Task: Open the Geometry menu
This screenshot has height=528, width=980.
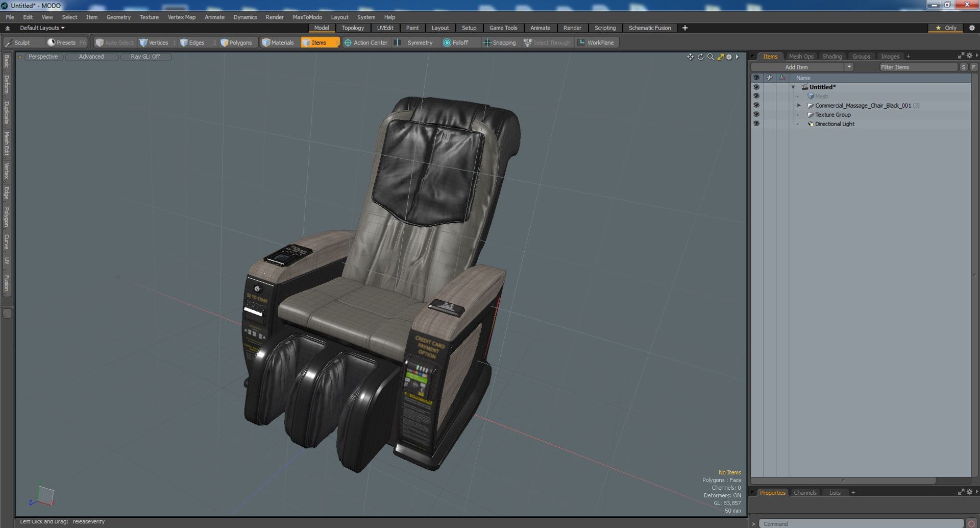Action: point(118,17)
